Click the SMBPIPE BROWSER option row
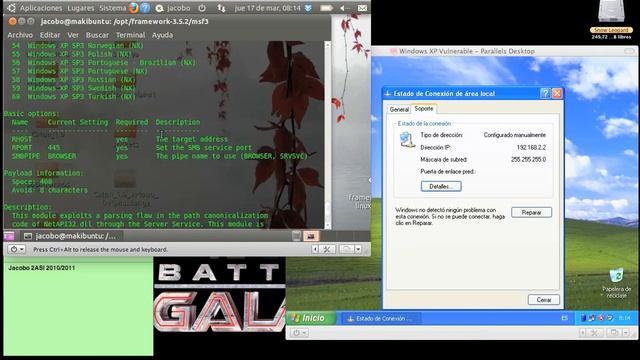The width and height of the screenshot is (640, 360). pos(160,156)
